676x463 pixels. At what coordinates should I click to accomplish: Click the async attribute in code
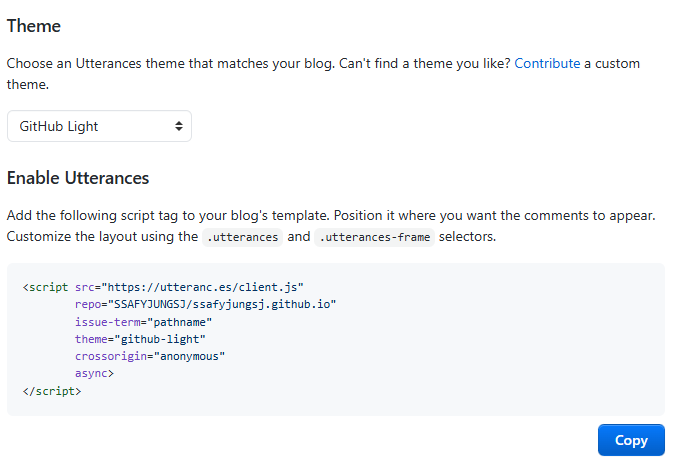point(91,373)
